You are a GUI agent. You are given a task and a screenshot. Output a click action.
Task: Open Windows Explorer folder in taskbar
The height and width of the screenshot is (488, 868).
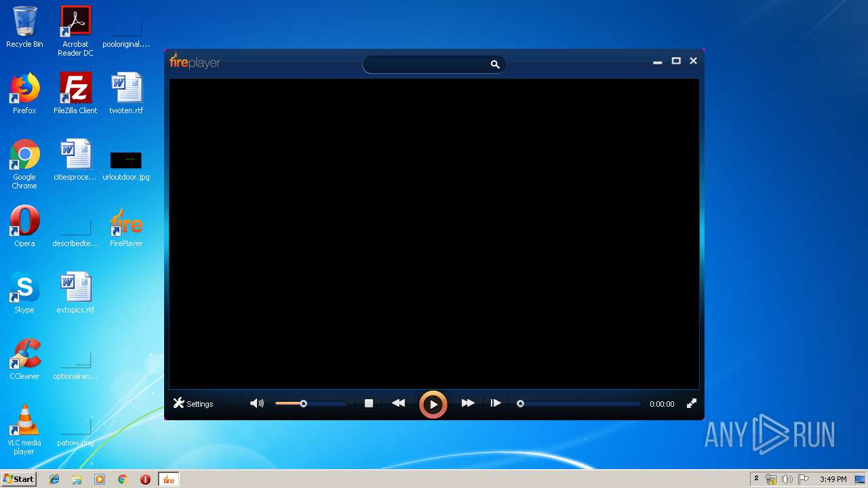(77, 479)
